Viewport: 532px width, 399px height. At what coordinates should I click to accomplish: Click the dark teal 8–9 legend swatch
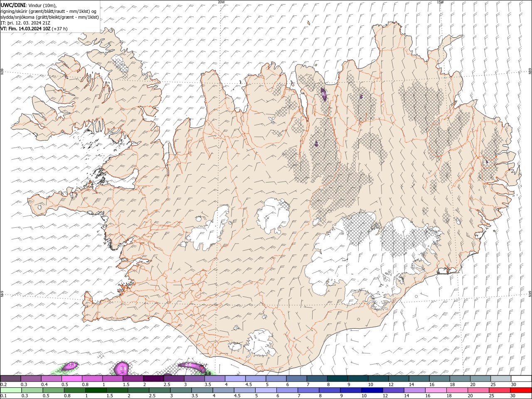(x=337, y=379)
